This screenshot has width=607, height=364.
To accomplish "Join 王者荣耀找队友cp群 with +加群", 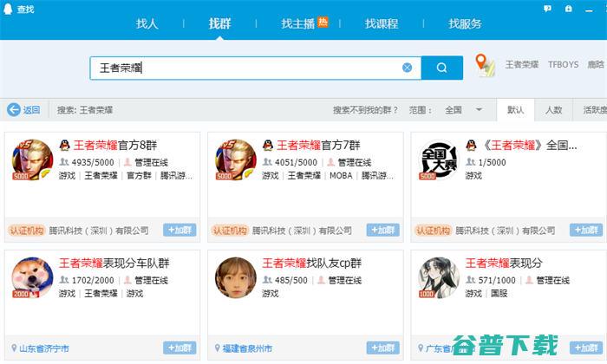I will pyautogui.click(x=383, y=348).
